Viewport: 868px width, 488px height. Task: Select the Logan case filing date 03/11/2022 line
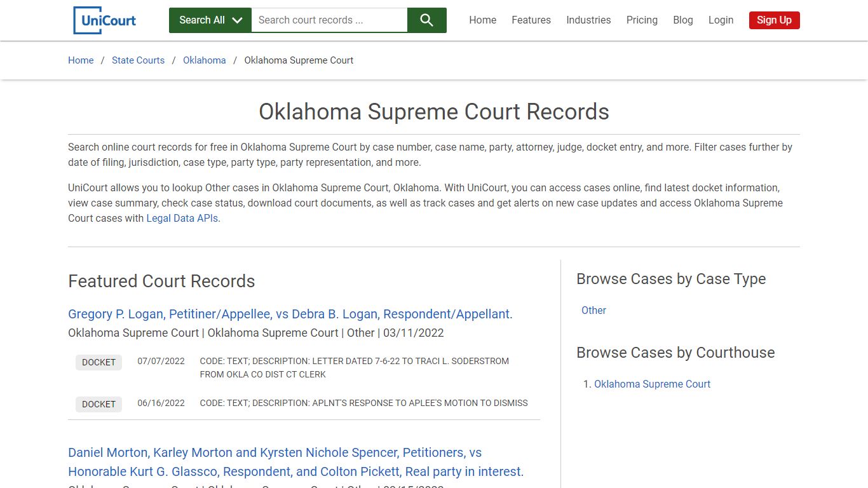coord(256,333)
